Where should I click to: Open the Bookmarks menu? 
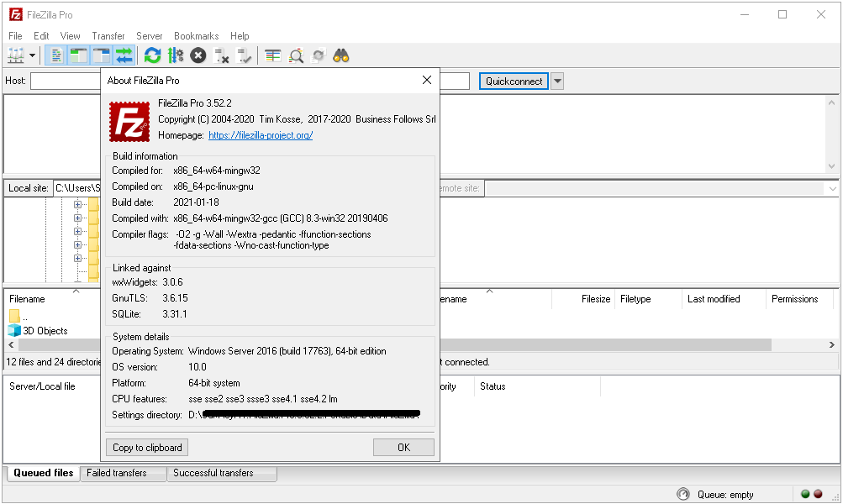tap(196, 36)
